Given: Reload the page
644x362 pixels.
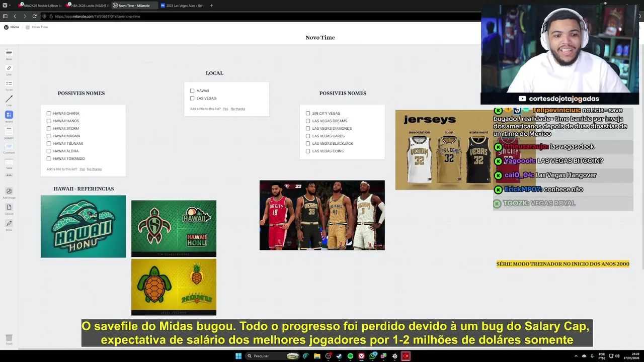Looking at the screenshot, I should pyautogui.click(x=34, y=16).
